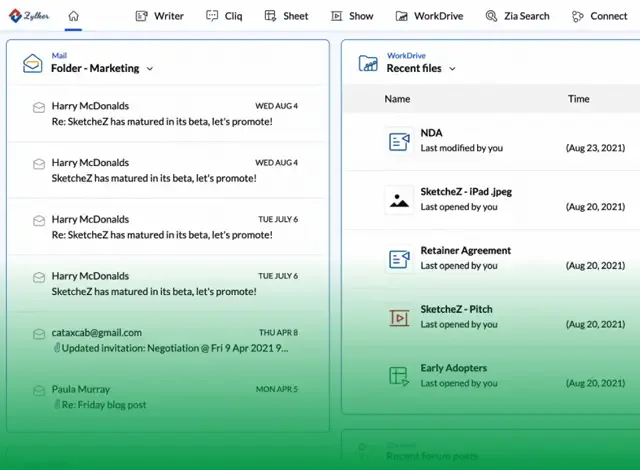Open the NDA file name
Viewport: 640px width, 470px height.
click(431, 133)
